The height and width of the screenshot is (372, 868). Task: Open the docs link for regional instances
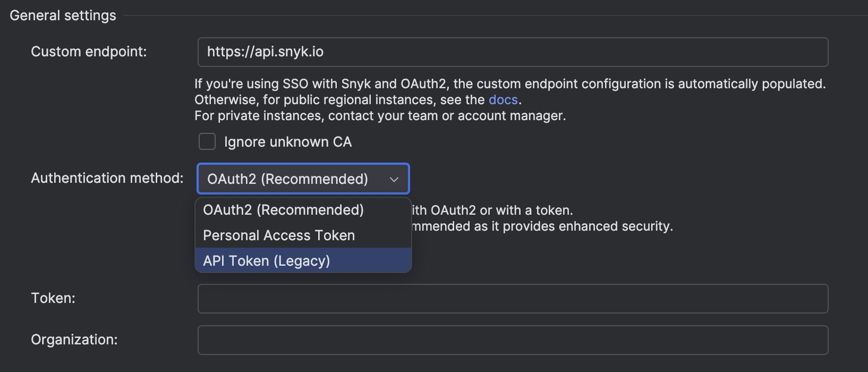coord(503,100)
